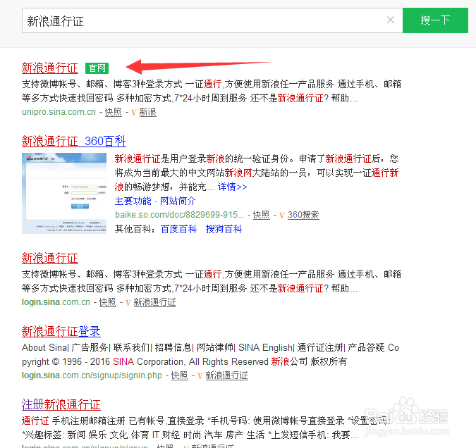This screenshot has width=476, height=448.
Task: Click 新浪通行证 source link after signin.php
Action: (x=227, y=375)
